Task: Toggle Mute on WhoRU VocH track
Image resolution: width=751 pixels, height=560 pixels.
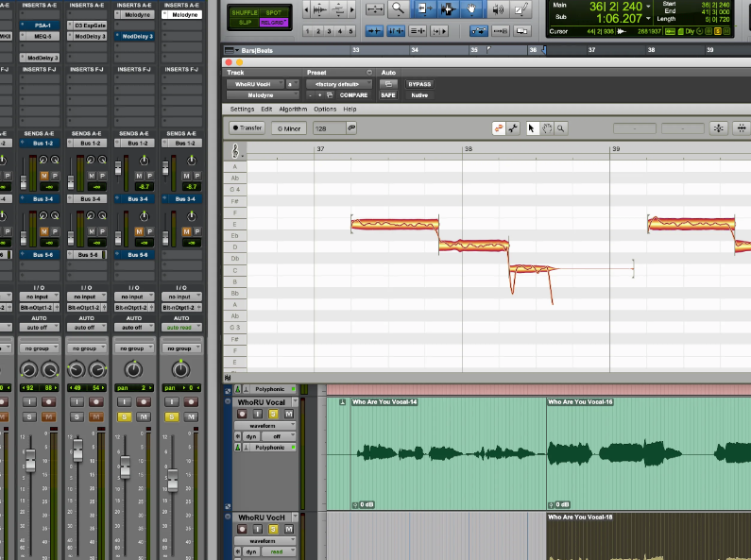Action: pos(289,530)
